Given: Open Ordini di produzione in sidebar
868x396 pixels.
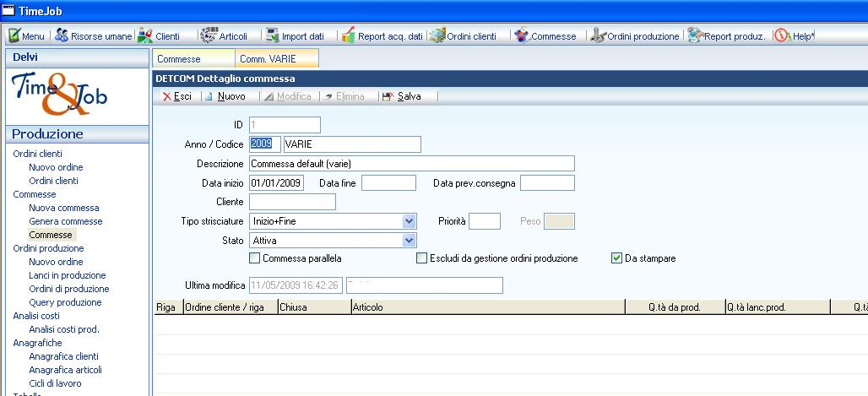Looking at the screenshot, I should (x=69, y=289).
